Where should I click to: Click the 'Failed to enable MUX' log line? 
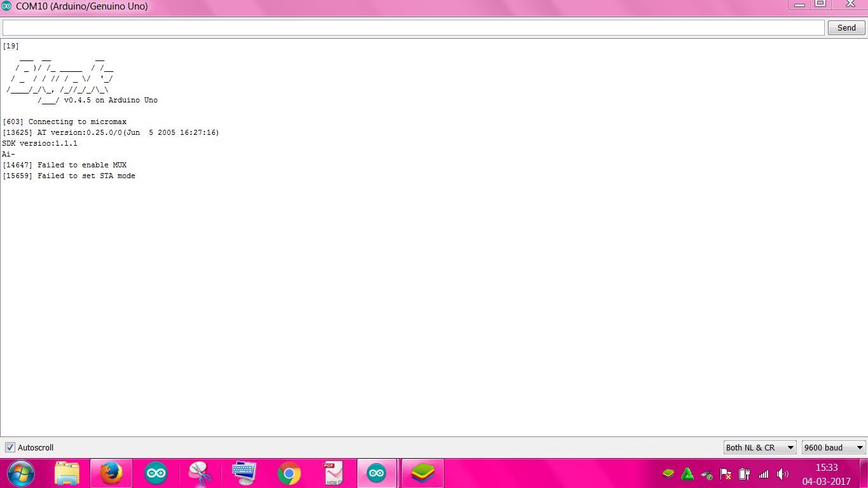click(64, 165)
